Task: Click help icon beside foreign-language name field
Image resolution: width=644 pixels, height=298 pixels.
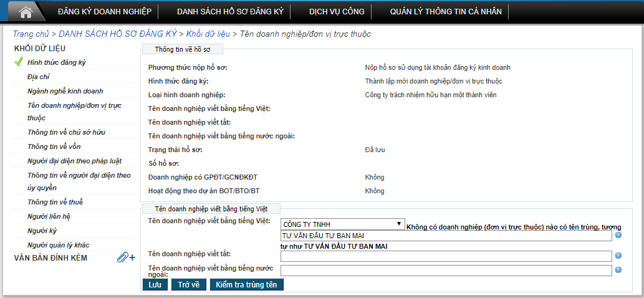Action: [618, 270]
